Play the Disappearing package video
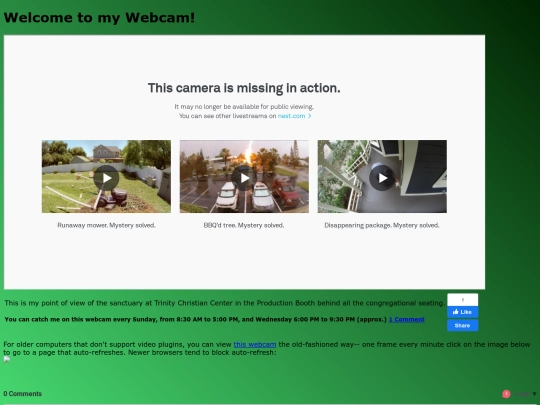The image size is (540, 405). point(382,178)
